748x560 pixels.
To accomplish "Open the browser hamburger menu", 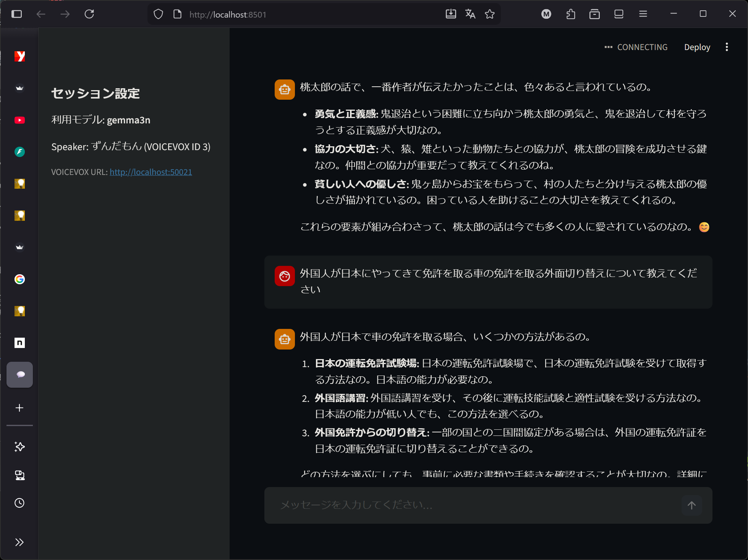I will (643, 14).
